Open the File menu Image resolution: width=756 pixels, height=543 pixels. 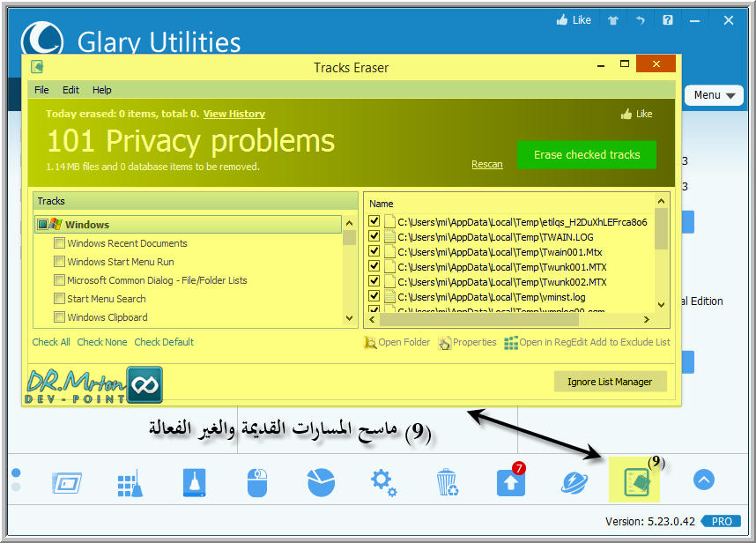[41, 90]
